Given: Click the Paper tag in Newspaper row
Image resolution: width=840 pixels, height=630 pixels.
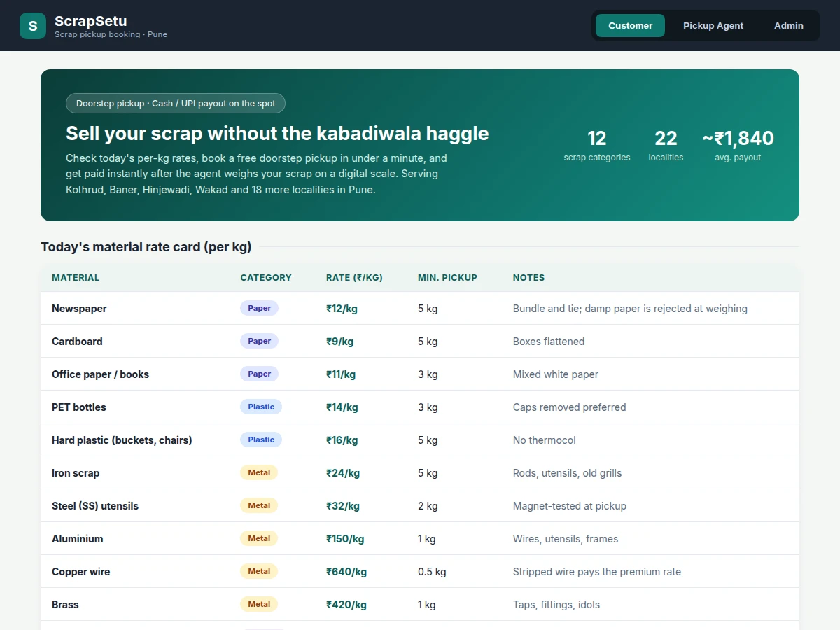Looking at the screenshot, I should [259, 308].
